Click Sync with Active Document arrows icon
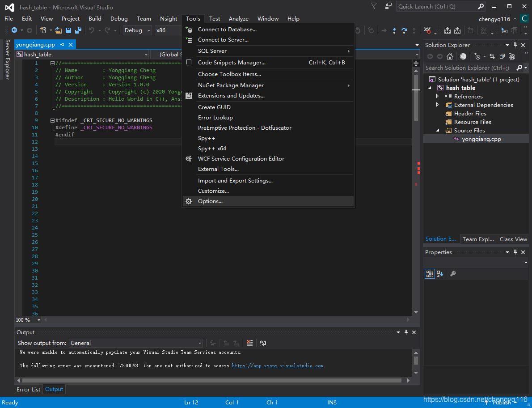The height and width of the screenshot is (408, 532). pos(492,56)
